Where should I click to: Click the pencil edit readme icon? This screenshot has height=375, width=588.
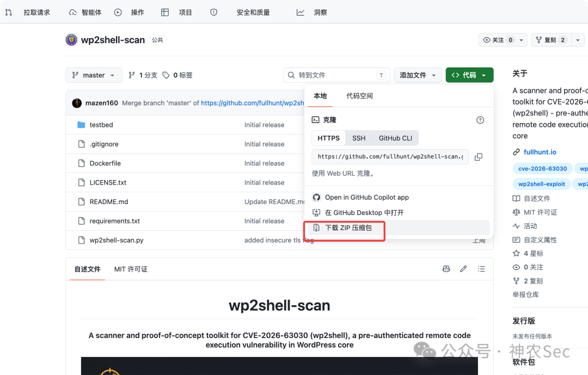click(463, 269)
